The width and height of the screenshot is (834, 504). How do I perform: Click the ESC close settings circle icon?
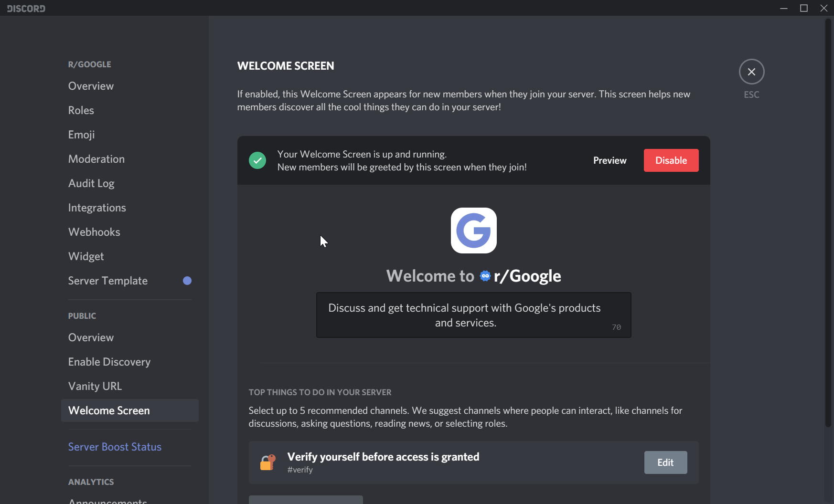[751, 72]
